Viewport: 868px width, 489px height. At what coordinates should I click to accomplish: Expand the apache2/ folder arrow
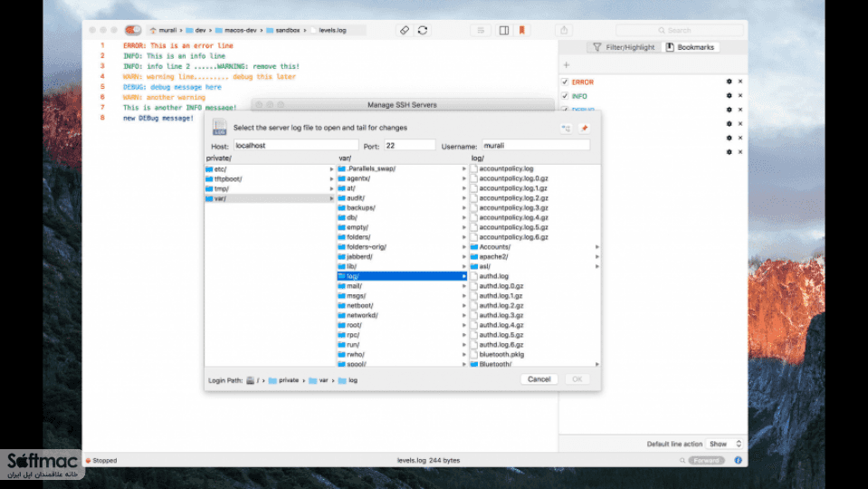click(x=596, y=256)
